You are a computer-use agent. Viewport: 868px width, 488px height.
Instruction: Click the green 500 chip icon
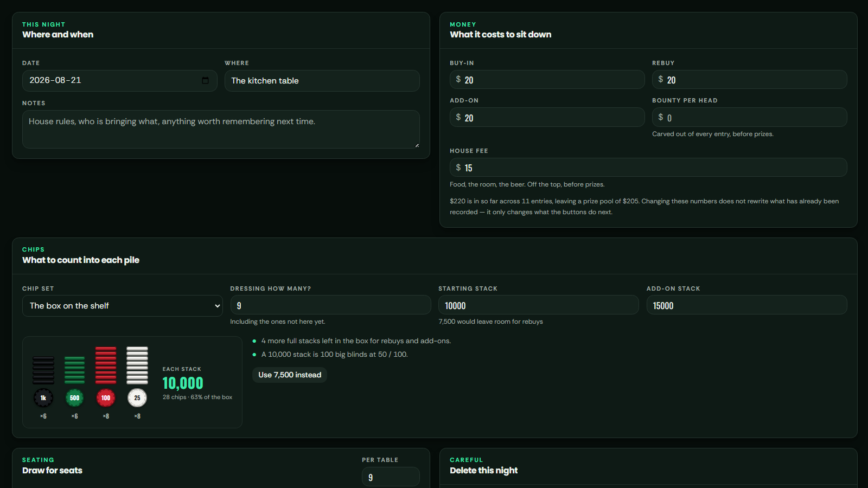click(x=75, y=398)
